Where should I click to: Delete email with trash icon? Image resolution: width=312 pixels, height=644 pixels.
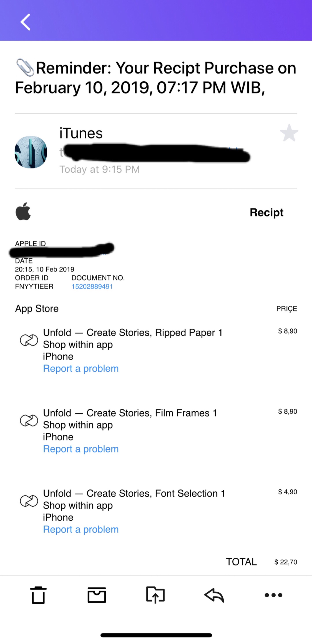pos(38,595)
